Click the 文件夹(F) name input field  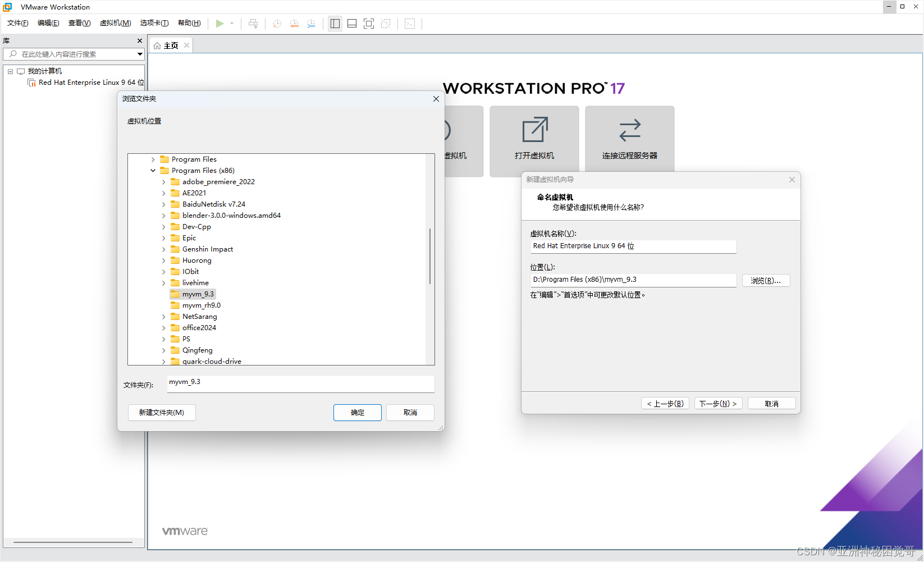coord(301,383)
